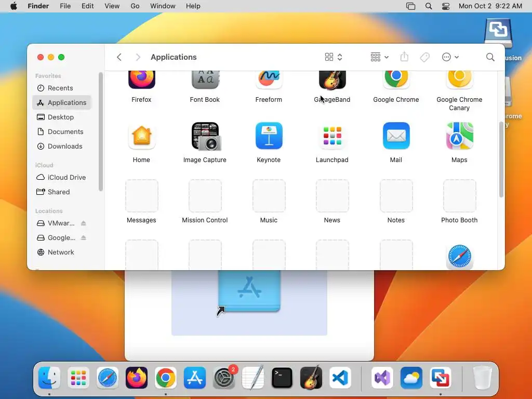Select the Mail app icon
Viewport: 532px width, 399px height.
pyautogui.click(x=396, y=136)
